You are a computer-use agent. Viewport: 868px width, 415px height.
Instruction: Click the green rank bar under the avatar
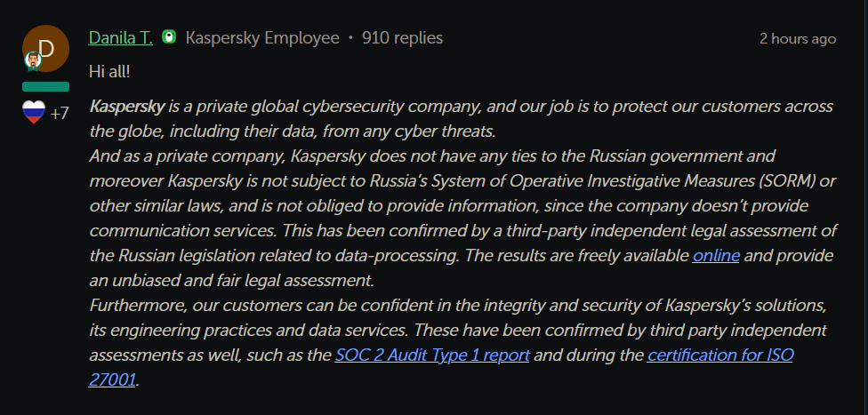tap(45, 87)
